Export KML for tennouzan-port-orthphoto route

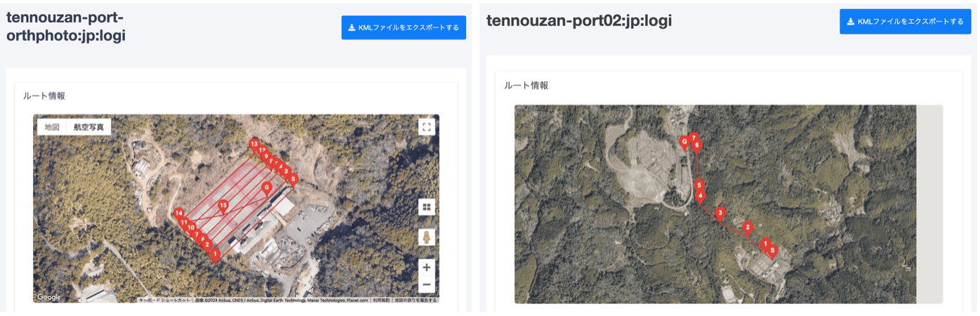point(404,27)
